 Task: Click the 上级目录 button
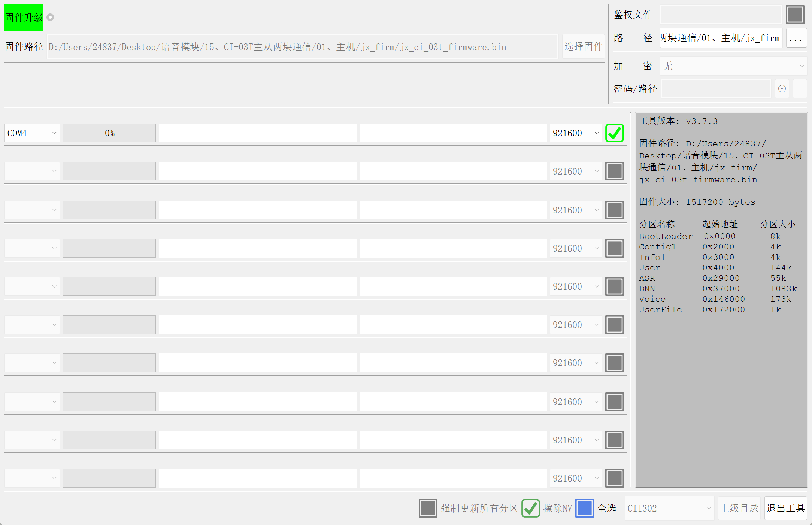[739, 508]
